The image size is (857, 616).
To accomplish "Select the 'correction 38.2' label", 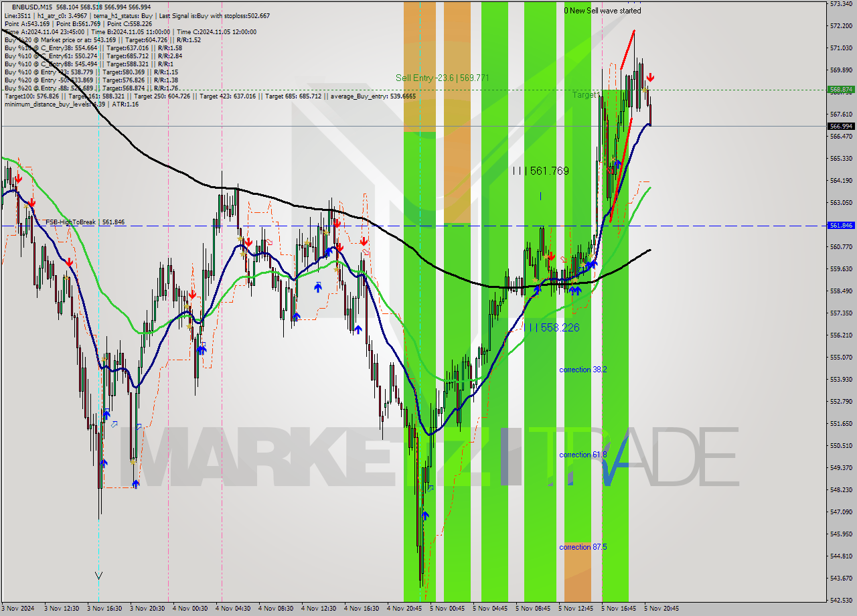I will (583, 370).
